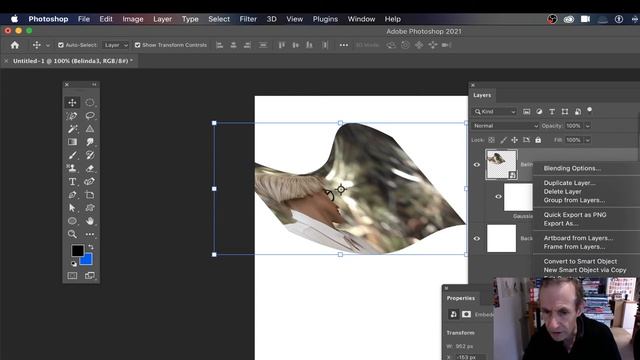Choose Duplicate Layer from context menu
Viewport: 640px width, 360px height.
[x=569, y=183]
